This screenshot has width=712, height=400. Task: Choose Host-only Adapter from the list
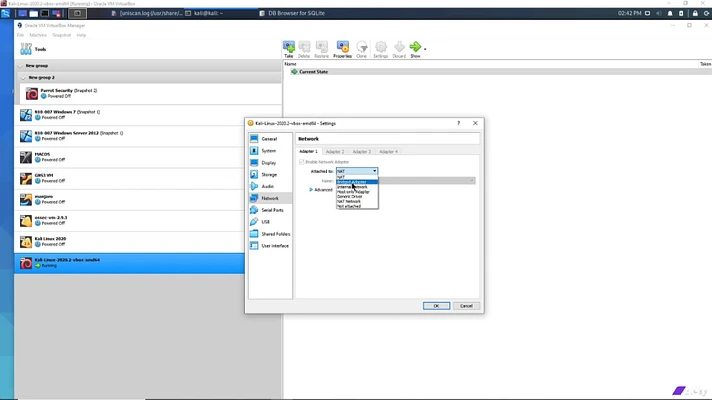(357, 192)
